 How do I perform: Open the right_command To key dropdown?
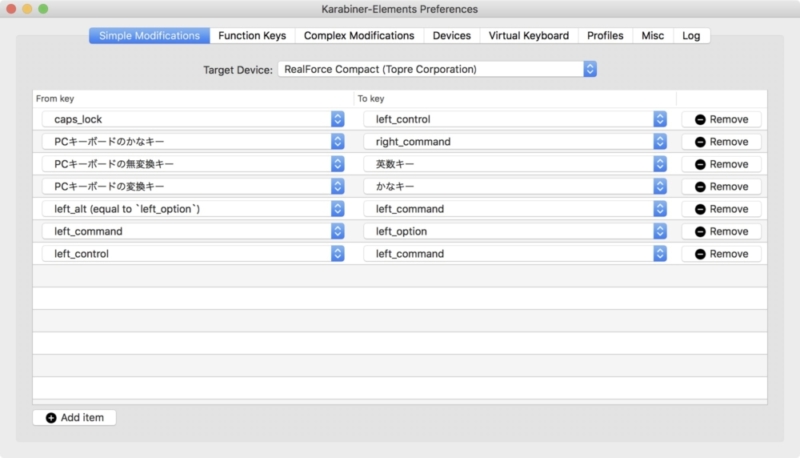coord(515,142)
